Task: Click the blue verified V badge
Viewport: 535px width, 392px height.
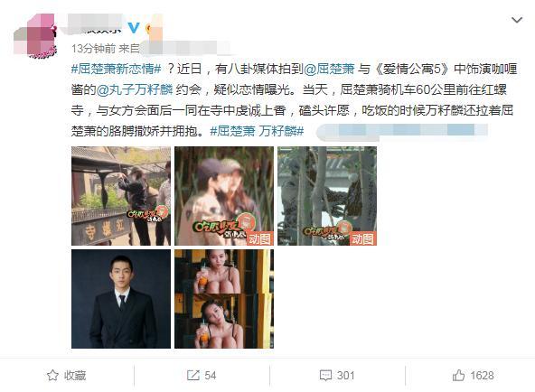Action: pyautogui.click(x=134, y=28)
